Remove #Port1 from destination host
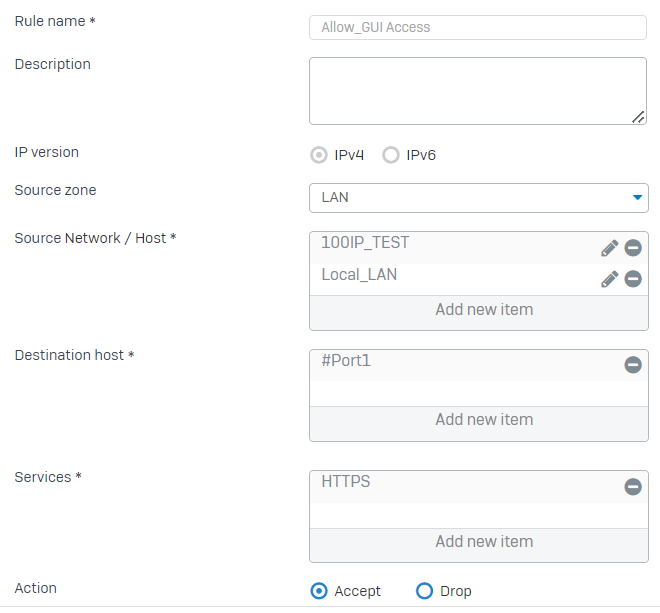Viewport: 660px width, 613px height. 633,365
